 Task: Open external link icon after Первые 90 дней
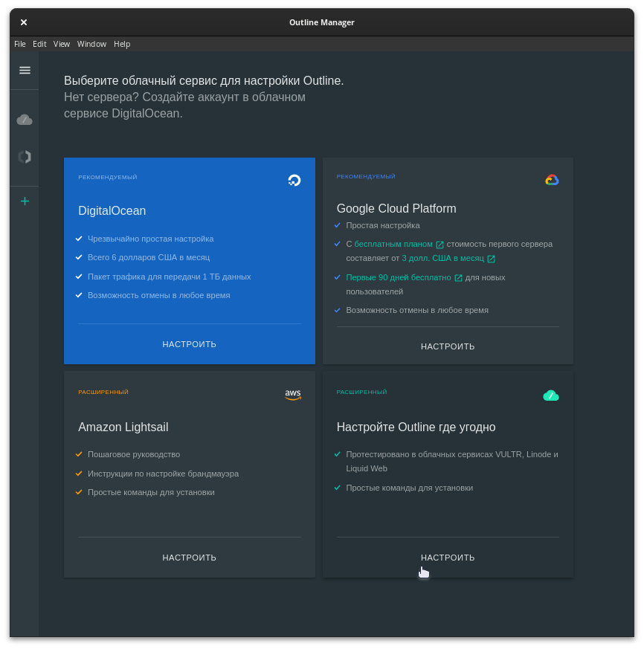pos(459,278)
